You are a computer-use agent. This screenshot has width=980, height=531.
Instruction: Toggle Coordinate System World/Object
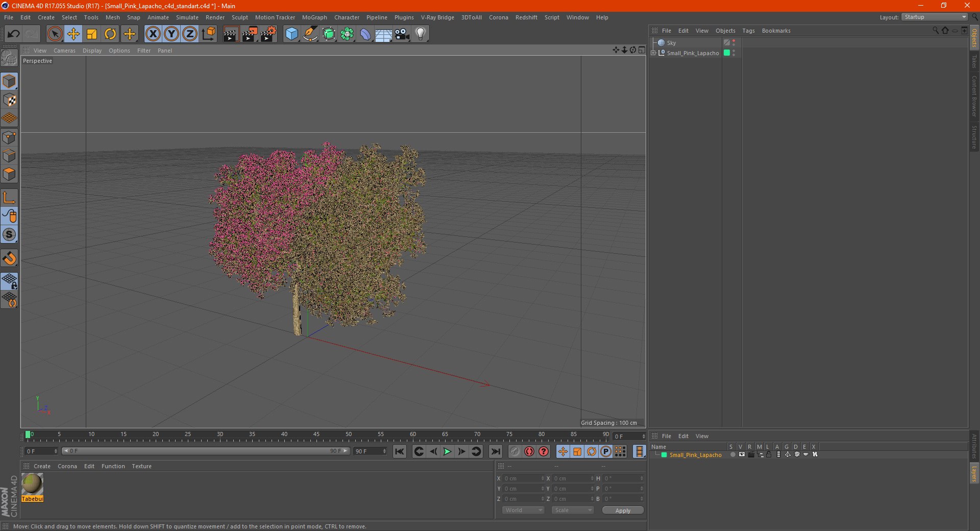(x=209, y=34)
